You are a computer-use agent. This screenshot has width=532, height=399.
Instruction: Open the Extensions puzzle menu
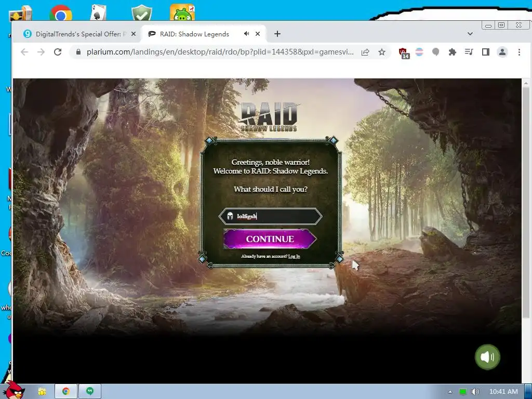[453, 52]
